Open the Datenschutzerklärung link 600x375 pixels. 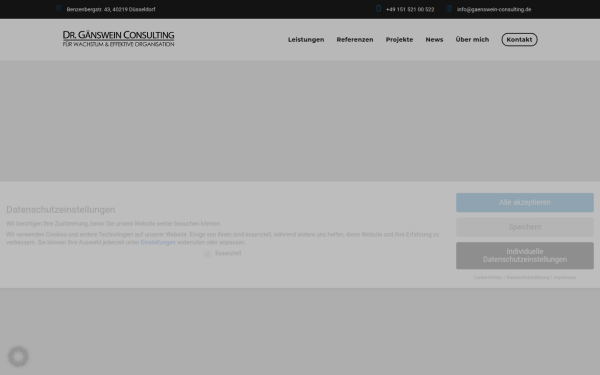click(x=528, y=277)
